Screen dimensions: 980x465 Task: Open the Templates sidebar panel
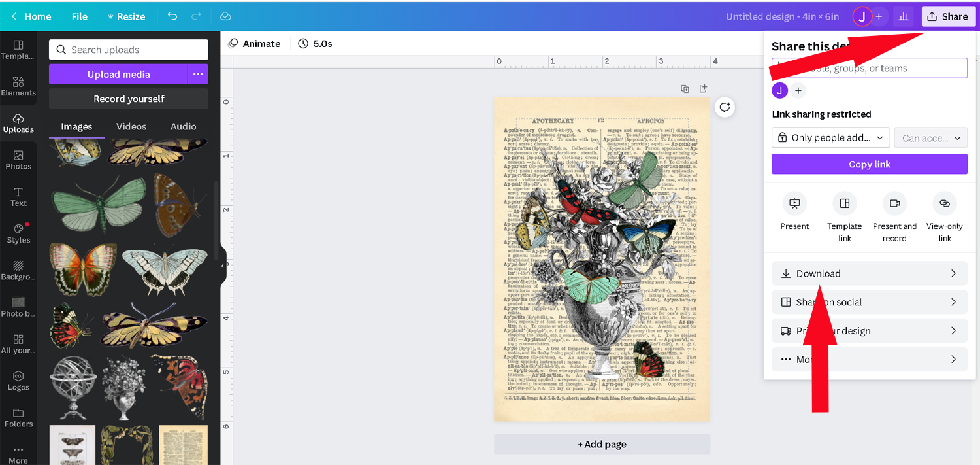pos(18,50)
